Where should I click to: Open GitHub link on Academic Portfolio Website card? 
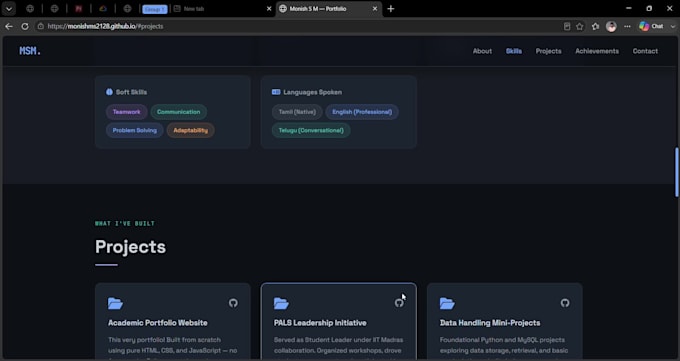(233, 303)
